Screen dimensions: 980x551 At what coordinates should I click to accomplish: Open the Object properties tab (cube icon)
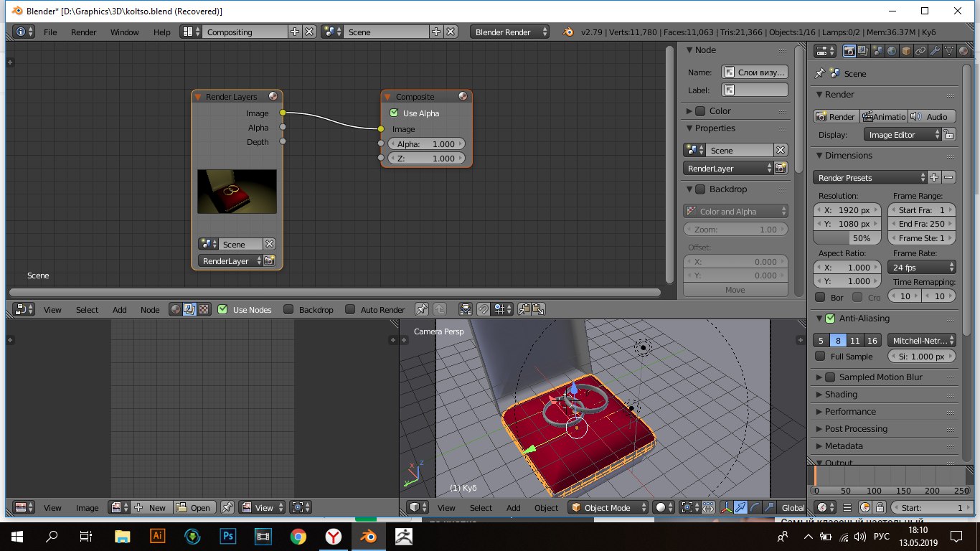(x=906, y=51)
